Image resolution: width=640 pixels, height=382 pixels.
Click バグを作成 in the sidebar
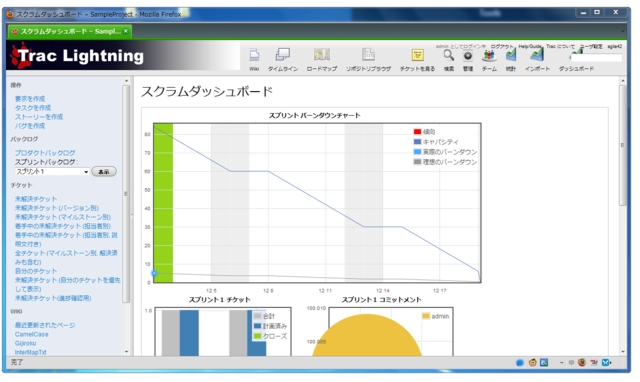30,126
